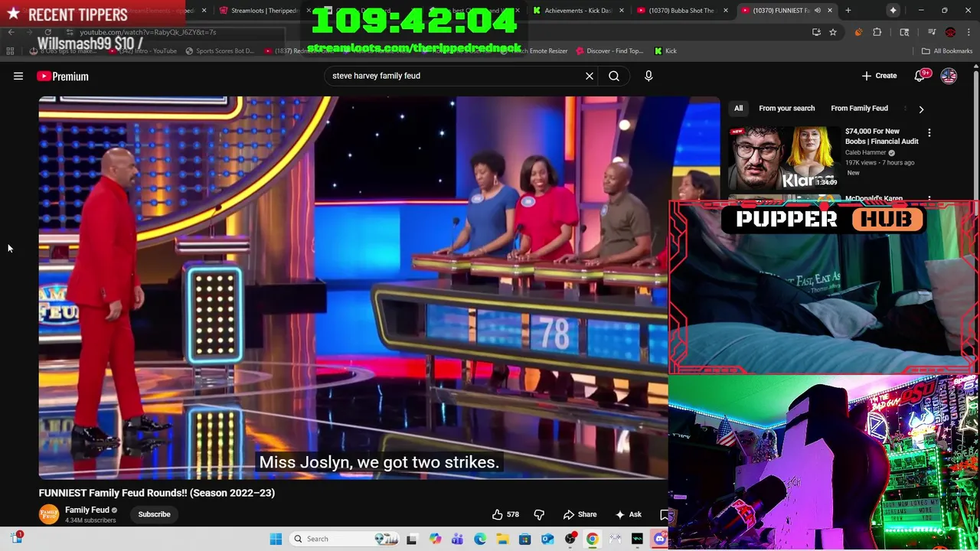Open OBS Studio from the taskbar
The height and width of the screenshot is (551, 980).
coord(570,539)
